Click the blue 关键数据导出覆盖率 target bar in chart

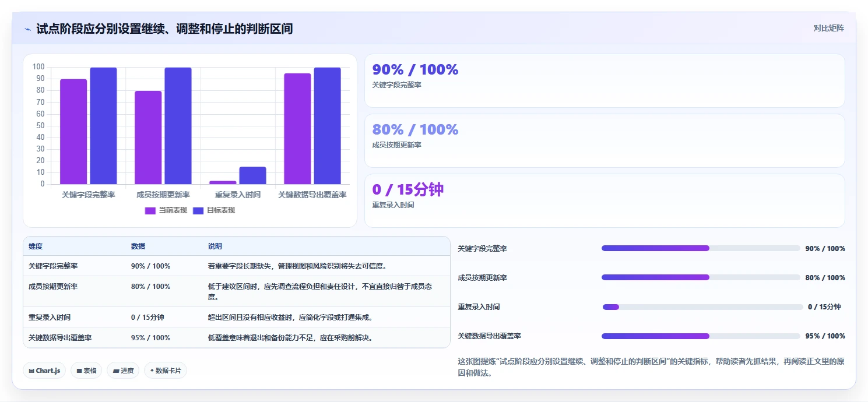[327, 126]
